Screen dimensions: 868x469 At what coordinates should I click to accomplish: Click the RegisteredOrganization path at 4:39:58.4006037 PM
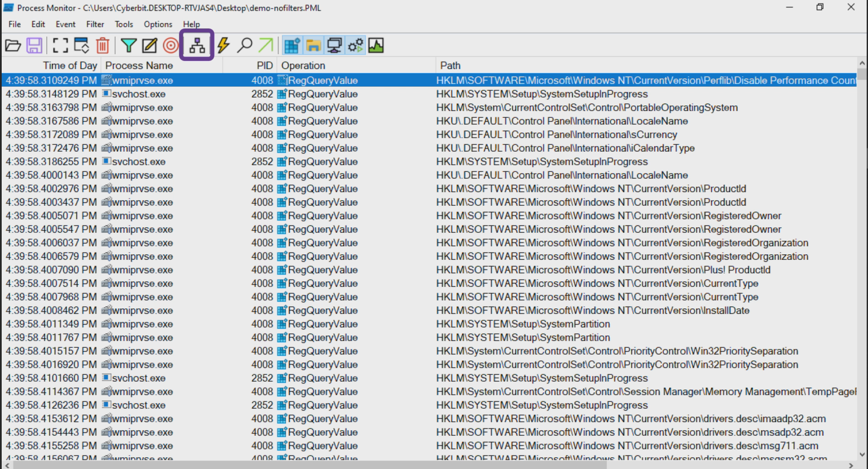pos(622,243)
